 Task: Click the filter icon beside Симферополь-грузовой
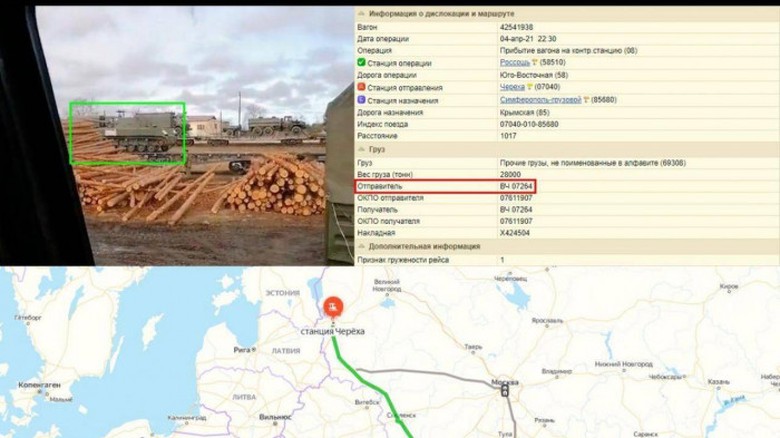pyautogui.click(x=584, y=100)
